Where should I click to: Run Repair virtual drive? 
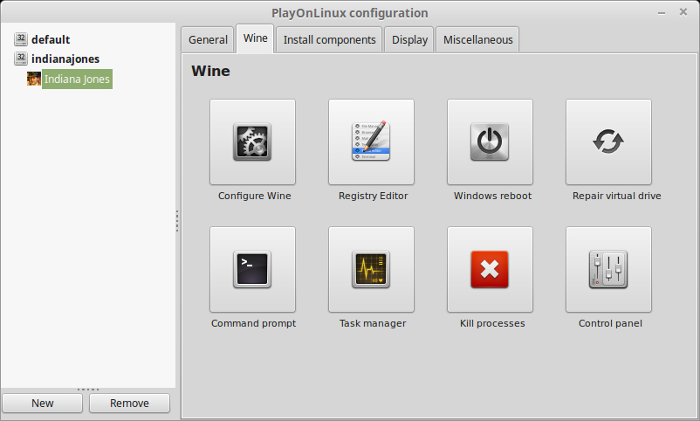(608, 142)
